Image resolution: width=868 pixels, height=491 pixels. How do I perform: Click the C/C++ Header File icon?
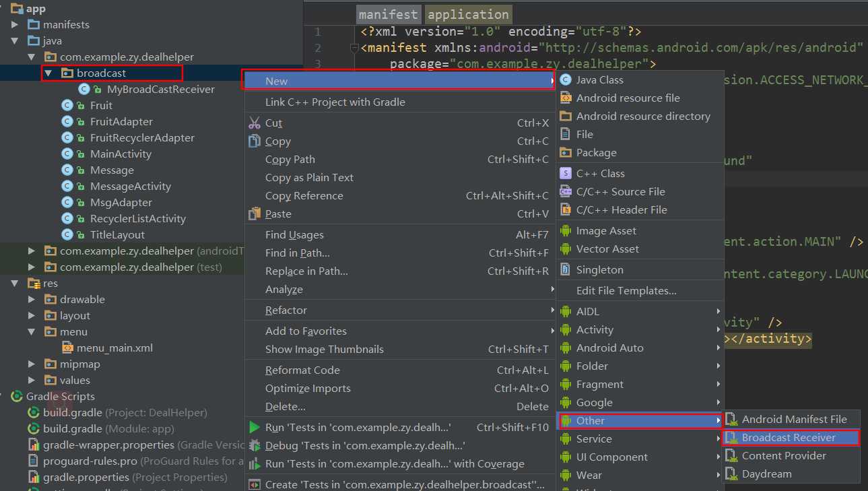(x=566, y=209)
